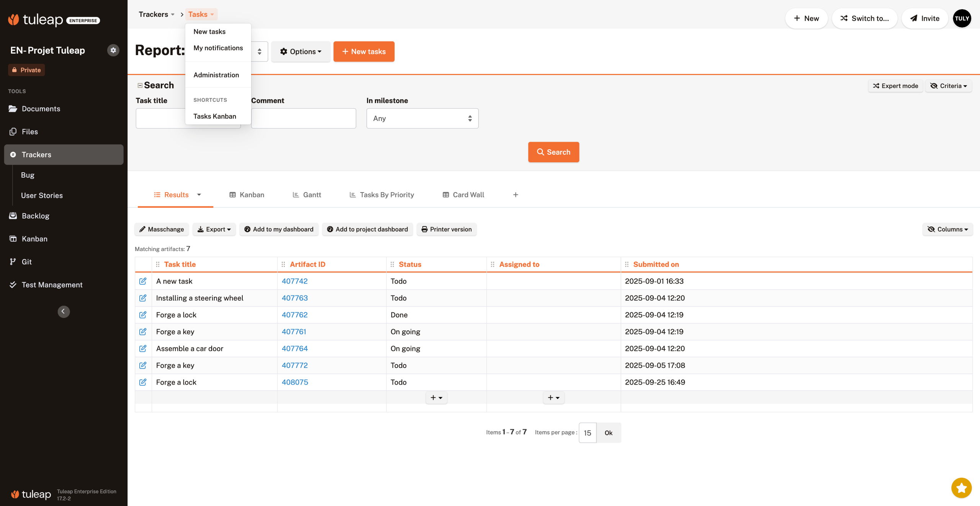This screenshot has height=506, width=980.
Task: Toggle Expert mode for search
Action: pos(895,86)
